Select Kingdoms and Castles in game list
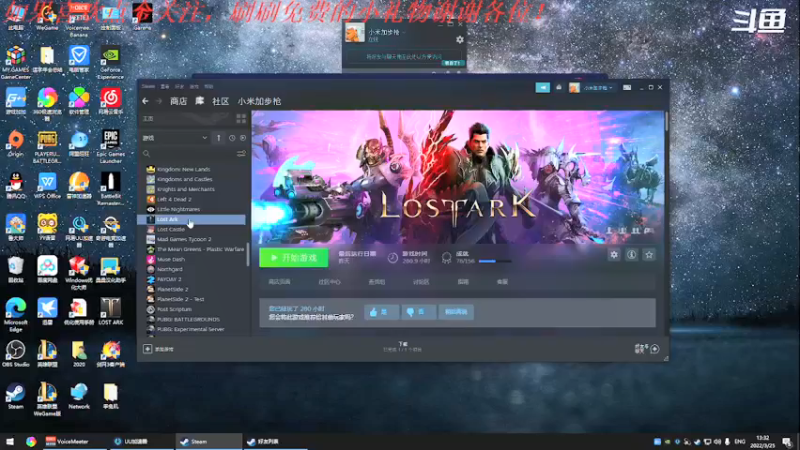The image size is (800, 450). (x=185, y=179)
